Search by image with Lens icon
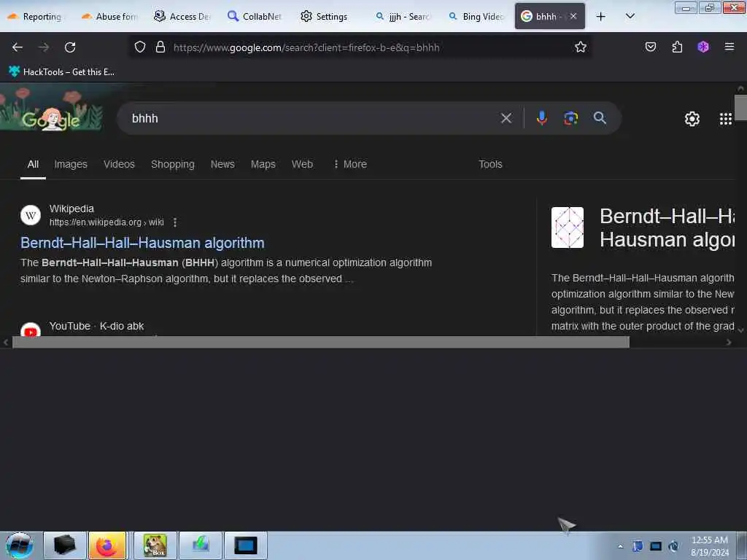Screen dimensions: 747x560 pos(570,118)
